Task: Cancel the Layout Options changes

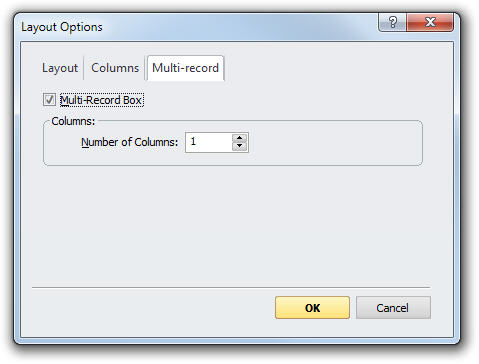Action: tap(393, 308)
